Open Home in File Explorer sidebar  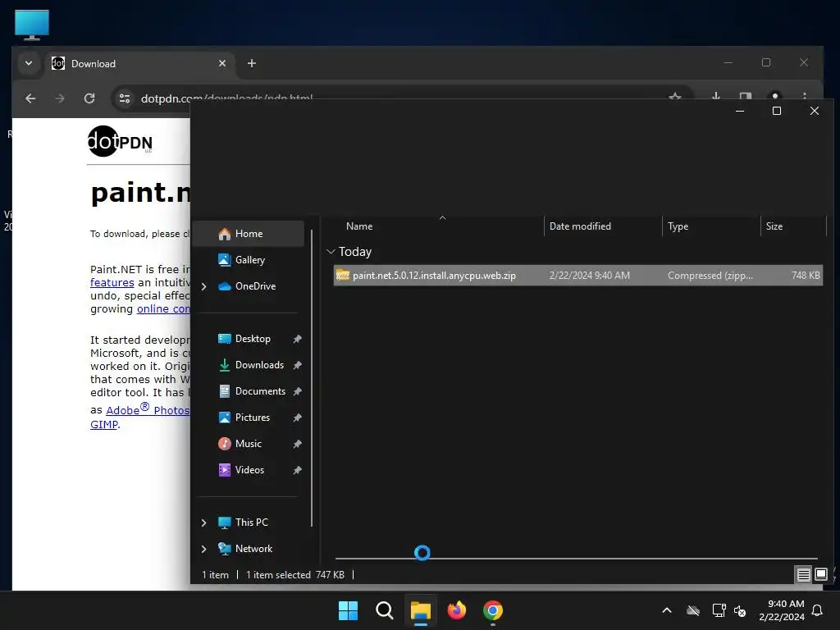tap(248, 234)
